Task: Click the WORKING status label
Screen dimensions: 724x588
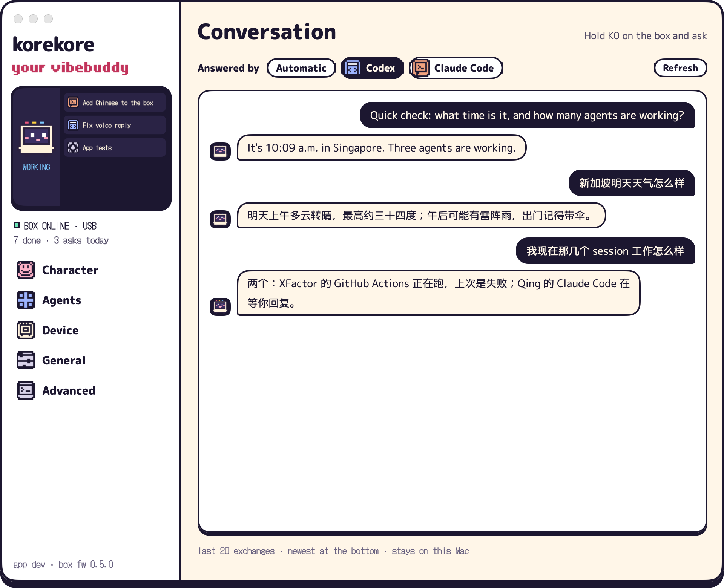Action: 36,167
